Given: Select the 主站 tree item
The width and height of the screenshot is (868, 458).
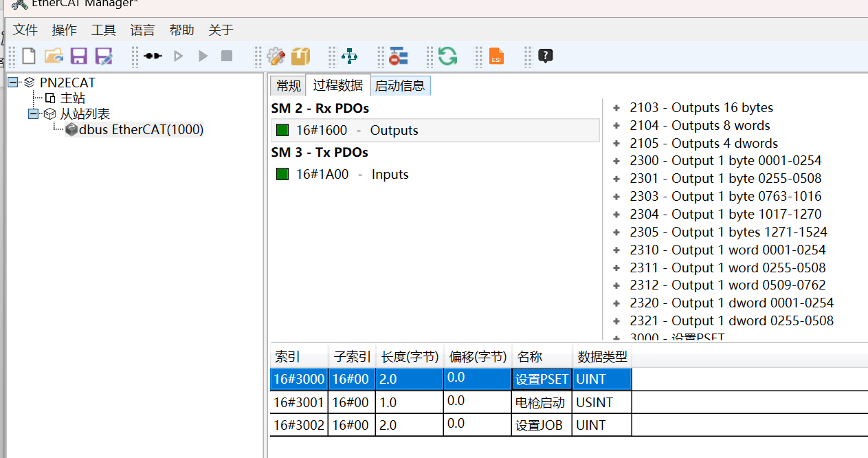Looking at the screenshot, I should (x=73, y=98).
